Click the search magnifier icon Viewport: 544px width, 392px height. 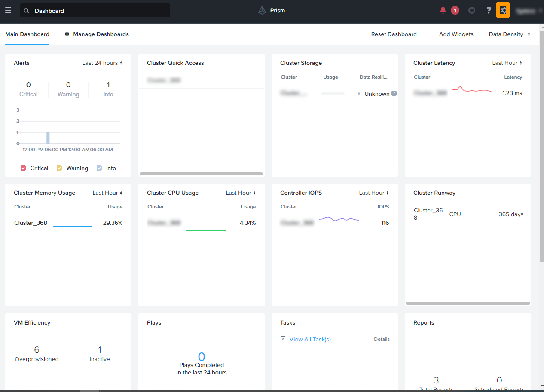click(x=27, y=11)
